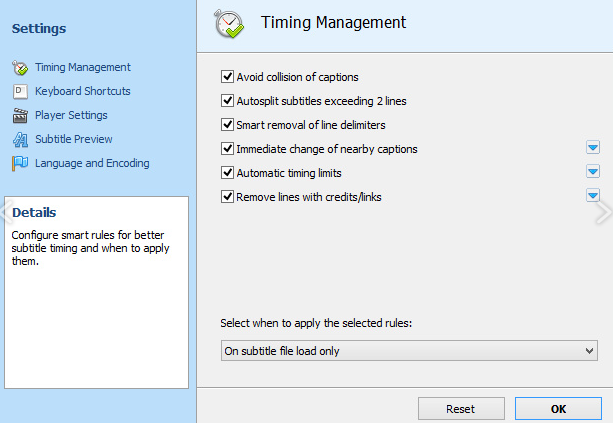Viewport: 613px width, 423px height.
Task: Click the right arrow at window edge
Action: pyautogui.click(x=603, y=212)
